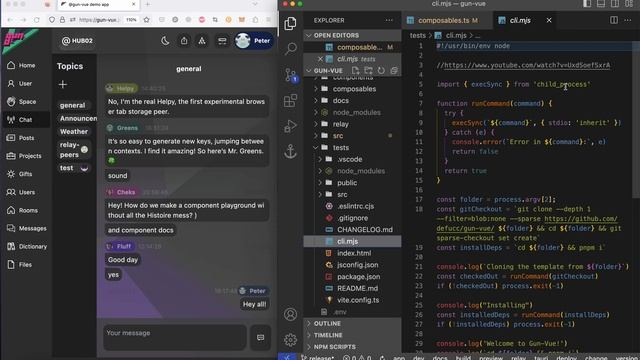Open the Accounts icon in VS Code
Screen dimensions: 640x360
[290, 314]
